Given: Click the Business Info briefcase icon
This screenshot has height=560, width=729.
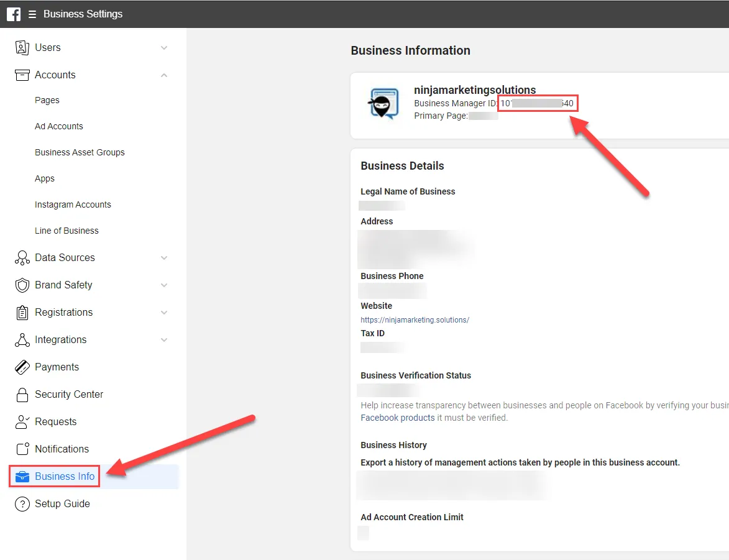Looking at the screenshot, I should (x=22, y=477).
